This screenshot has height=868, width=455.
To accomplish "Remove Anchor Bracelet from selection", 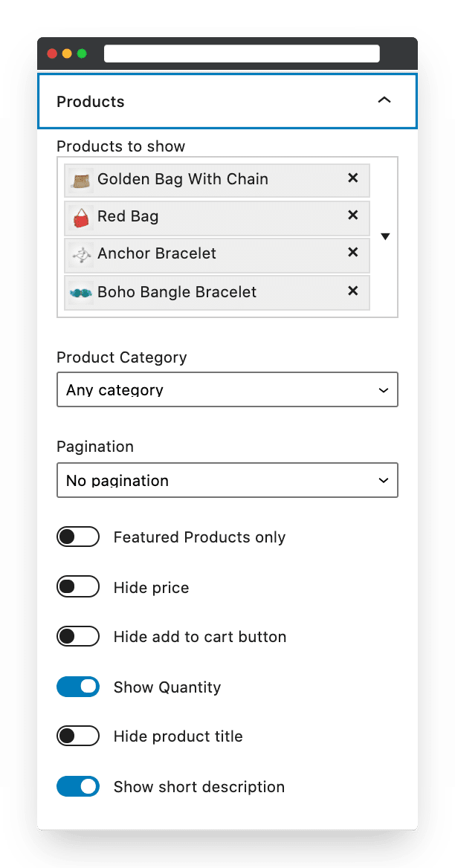I will pos(352,253).
